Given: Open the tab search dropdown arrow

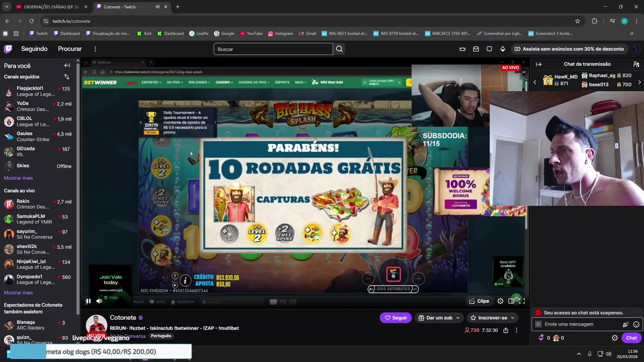Looking at the screenshot, I should pyautogui.click(x=7, y=7).
